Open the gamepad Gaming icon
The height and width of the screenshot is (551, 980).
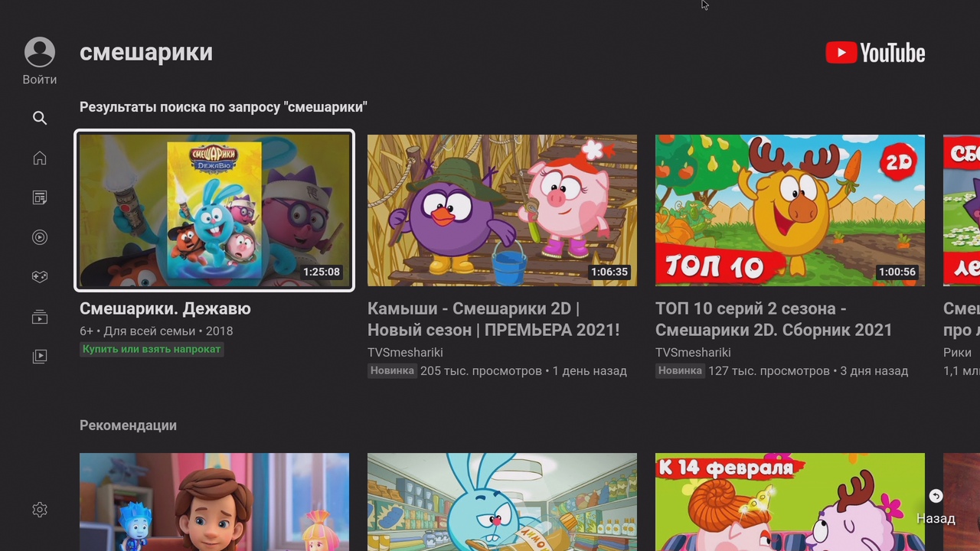[x=40, y=277]
